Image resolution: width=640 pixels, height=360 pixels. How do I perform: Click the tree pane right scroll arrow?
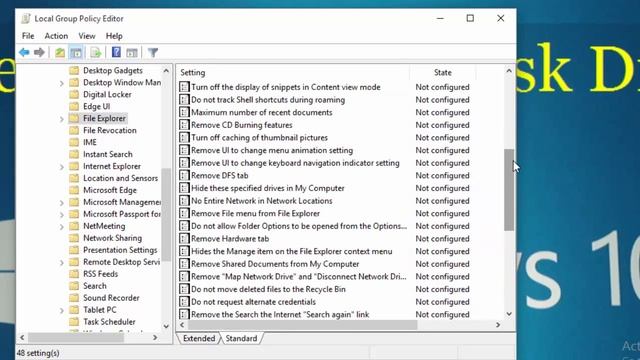click(155, 338)
